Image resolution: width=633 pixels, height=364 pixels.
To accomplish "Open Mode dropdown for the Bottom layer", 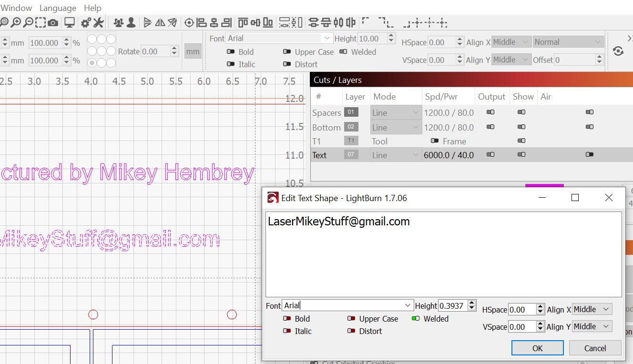I will 396,127.
